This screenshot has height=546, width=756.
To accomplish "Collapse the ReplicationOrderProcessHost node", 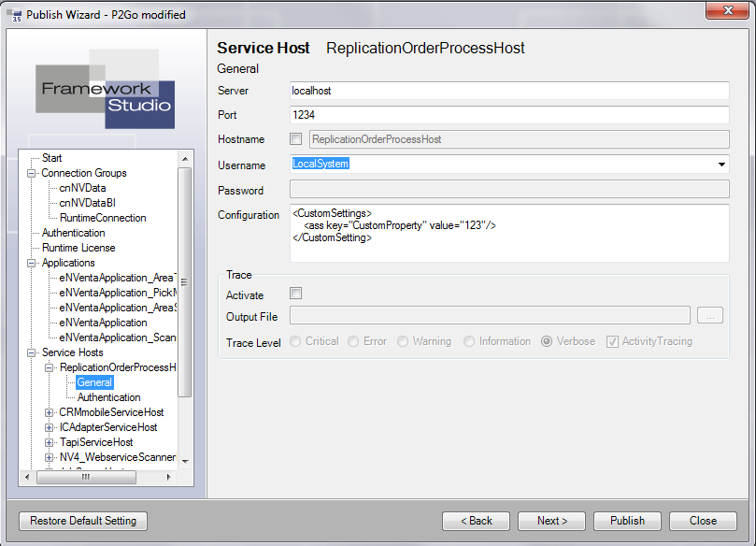I will pyautogui.click(x=49, y=367).
